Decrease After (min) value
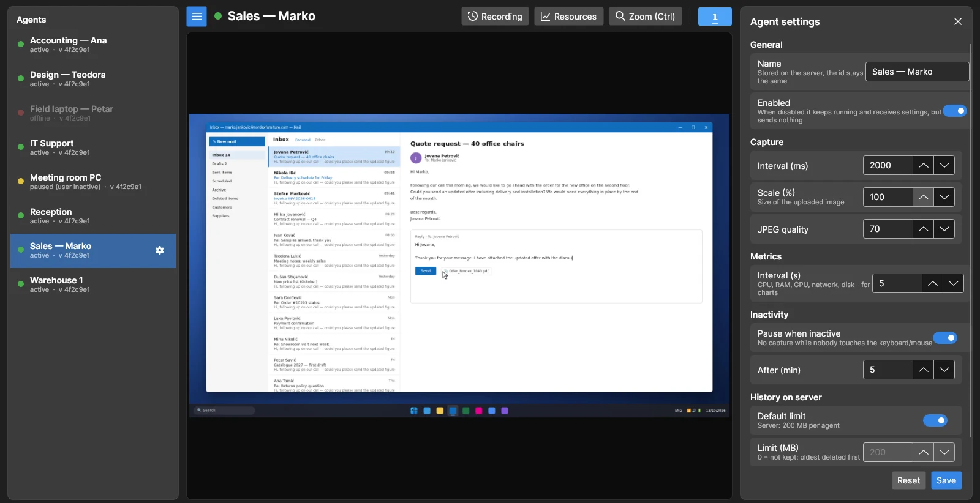This screenshot has height=503, width=980. click(x=944, y=370)
